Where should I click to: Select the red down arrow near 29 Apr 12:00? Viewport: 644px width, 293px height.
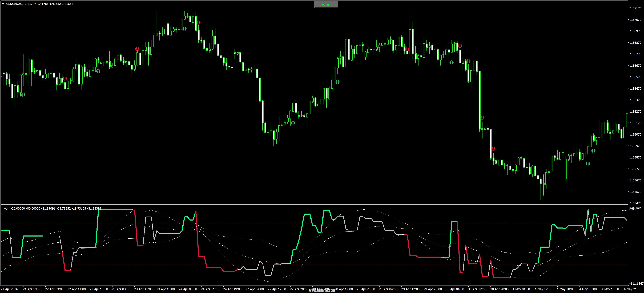pyautogui.click(x=407, y=49)
